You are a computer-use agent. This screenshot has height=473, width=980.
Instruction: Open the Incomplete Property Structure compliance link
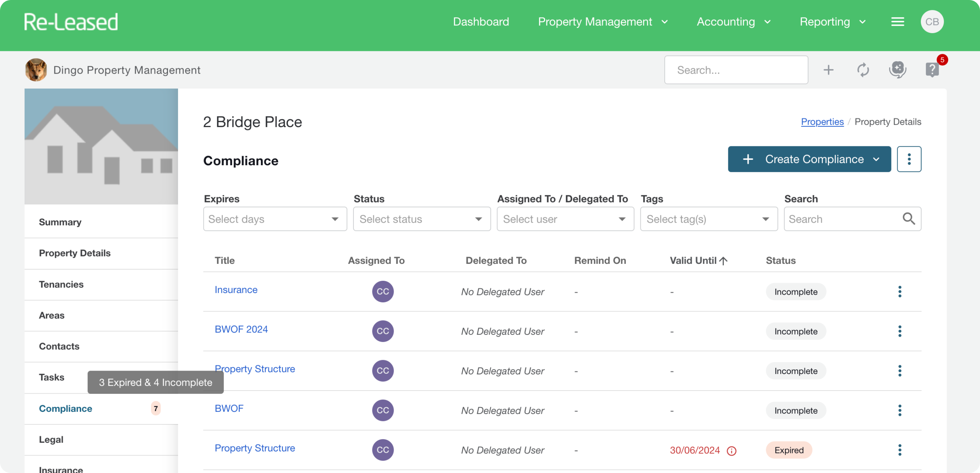click(x=254, y=369)
